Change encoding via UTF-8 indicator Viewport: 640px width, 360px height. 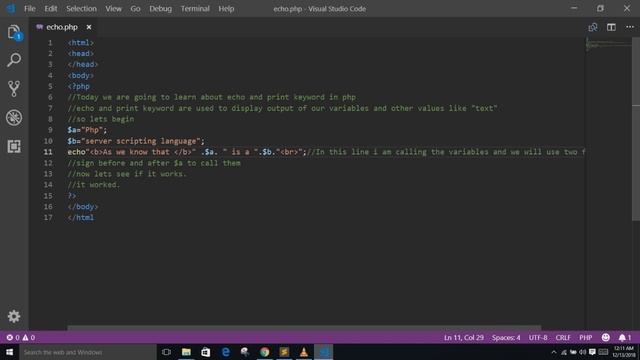pyautogui.click(x=538, y=338)
